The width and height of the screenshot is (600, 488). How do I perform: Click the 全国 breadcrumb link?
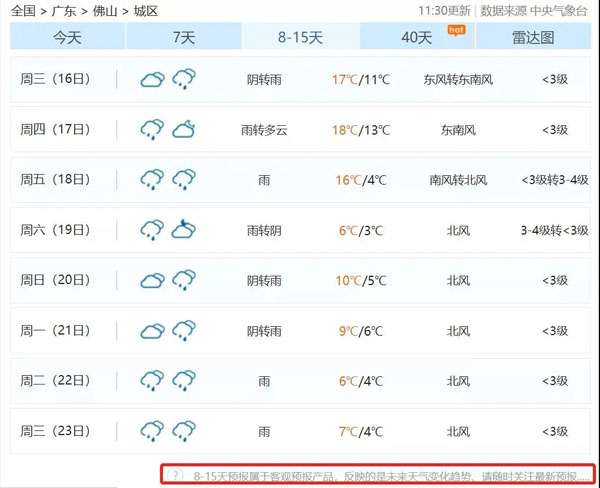pos(23,11)
